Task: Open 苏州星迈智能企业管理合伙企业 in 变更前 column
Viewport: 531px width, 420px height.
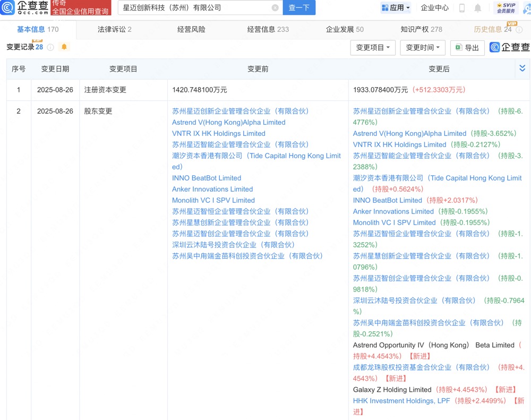Action: click(241, 144)
